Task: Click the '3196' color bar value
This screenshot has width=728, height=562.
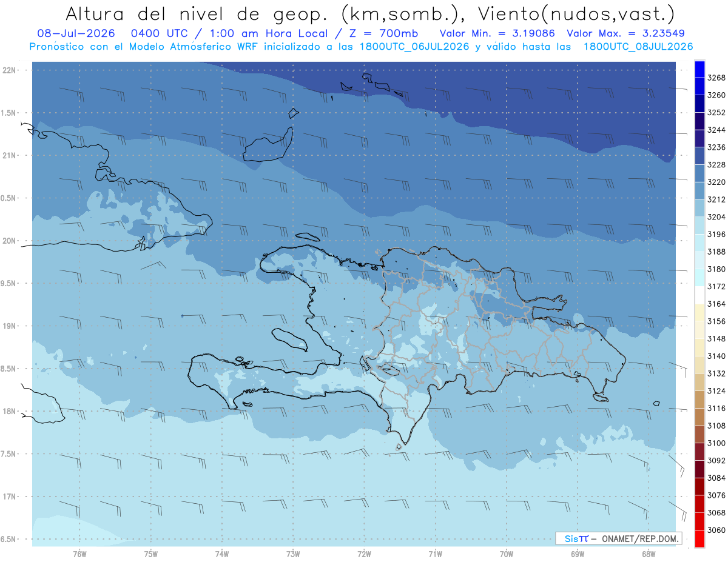Action: point(716,235)
